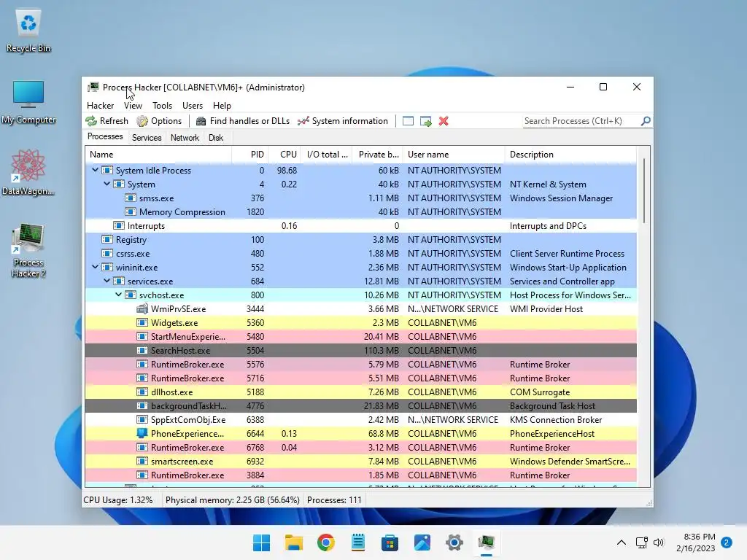The image size is (747, 560).
Task: Click the Processes: 111 status entry
Action: pos(334,500)
